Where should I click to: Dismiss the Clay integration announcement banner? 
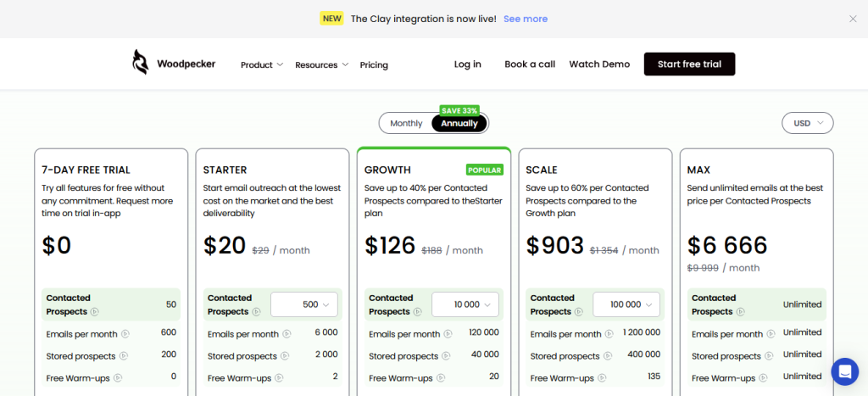click(x=853, y=19)
